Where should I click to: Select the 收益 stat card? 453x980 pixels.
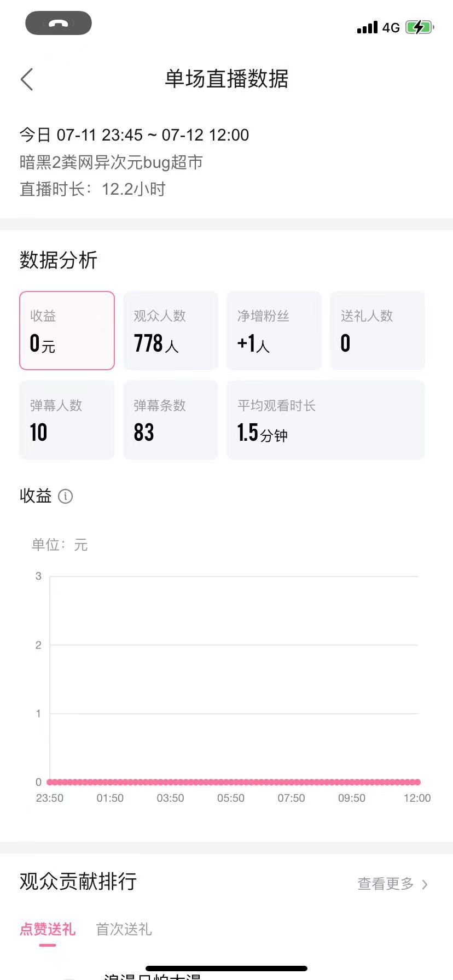point(67,330)
